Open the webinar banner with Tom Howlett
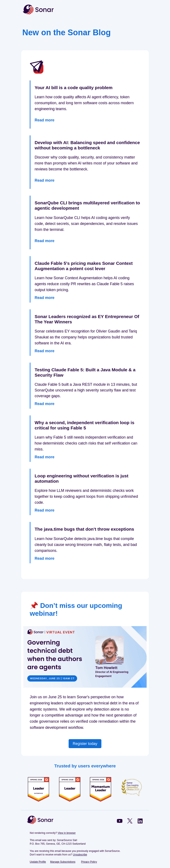Screen dimensions: 170x868 point(85,657)
